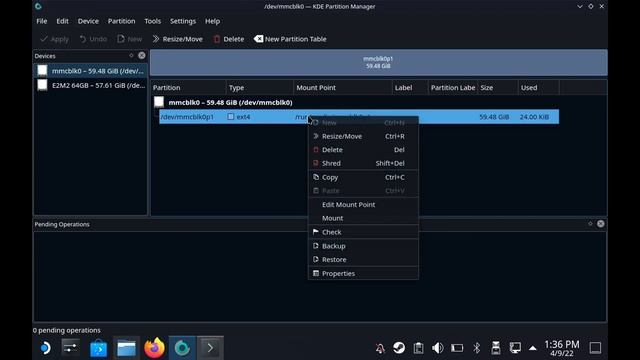Click the New toolbar button
This screenshot has height=360, width=640.
click(x=130, y=39)
